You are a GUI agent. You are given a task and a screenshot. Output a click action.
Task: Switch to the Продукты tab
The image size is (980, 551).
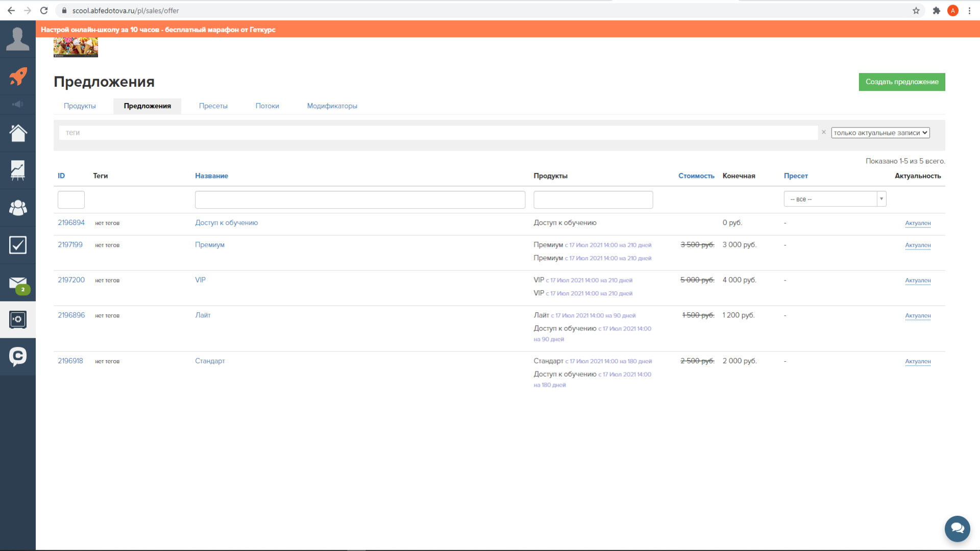tap(80, 106)
